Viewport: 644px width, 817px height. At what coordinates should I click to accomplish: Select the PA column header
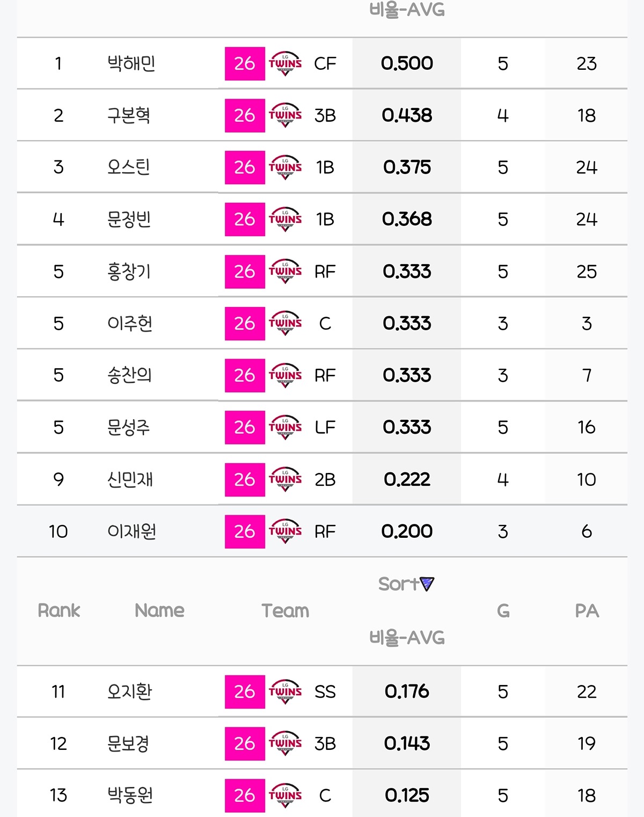587,611
